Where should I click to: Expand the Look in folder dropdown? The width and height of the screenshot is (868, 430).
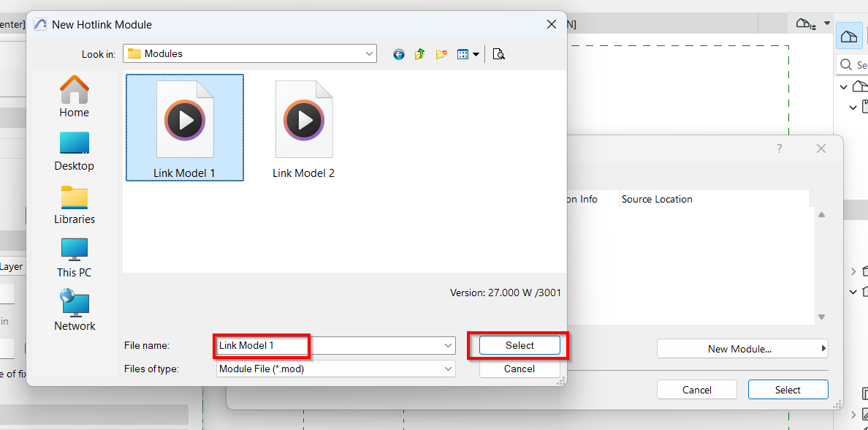[370, 53]
